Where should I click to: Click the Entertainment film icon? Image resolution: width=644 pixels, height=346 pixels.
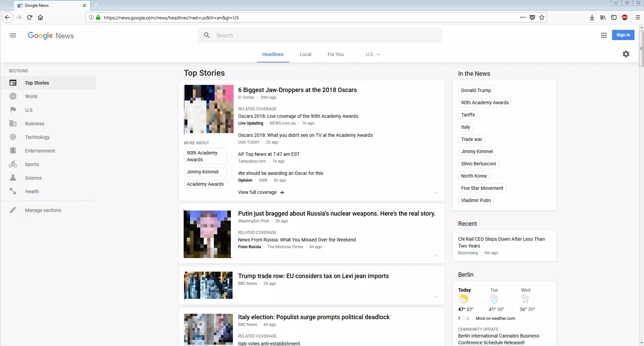[x=13, y=151]
